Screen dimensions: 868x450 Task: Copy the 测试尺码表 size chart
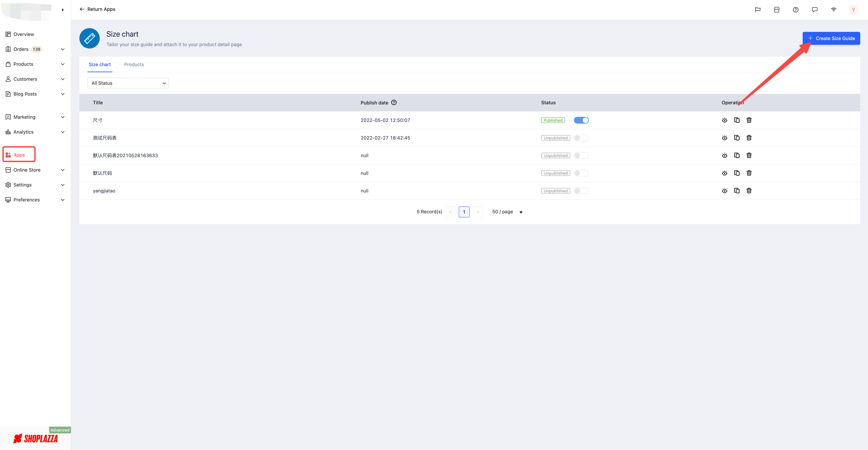[x=737, y=138]
